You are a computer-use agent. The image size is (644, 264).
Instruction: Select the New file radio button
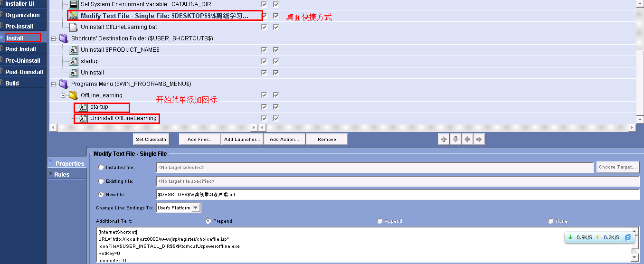coord(101,195)
